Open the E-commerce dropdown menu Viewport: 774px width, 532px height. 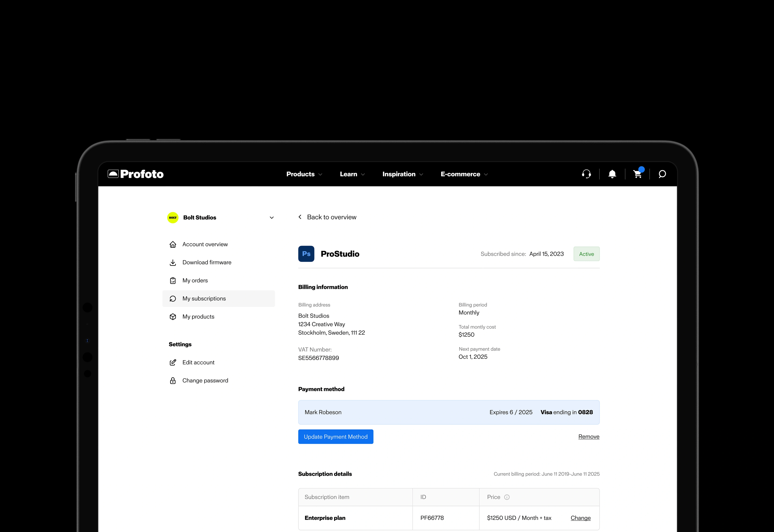(464, 174)
